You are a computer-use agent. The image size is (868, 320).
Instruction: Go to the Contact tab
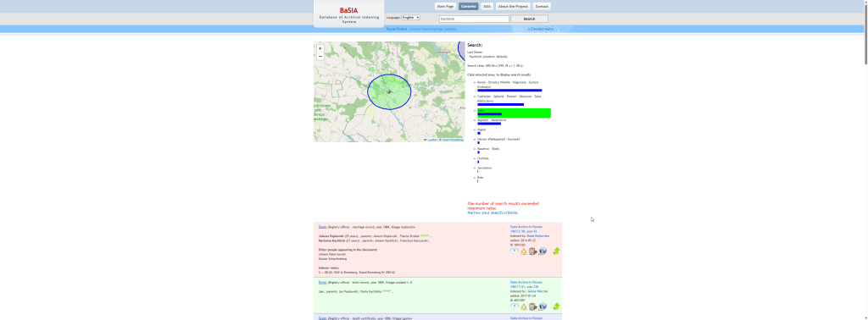click(542, 7)
